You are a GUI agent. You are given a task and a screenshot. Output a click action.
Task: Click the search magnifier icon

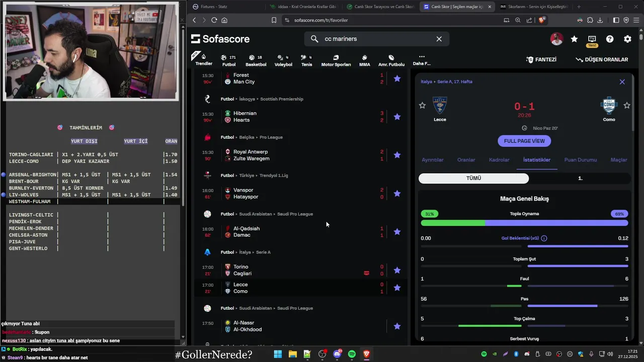[314, 39]
